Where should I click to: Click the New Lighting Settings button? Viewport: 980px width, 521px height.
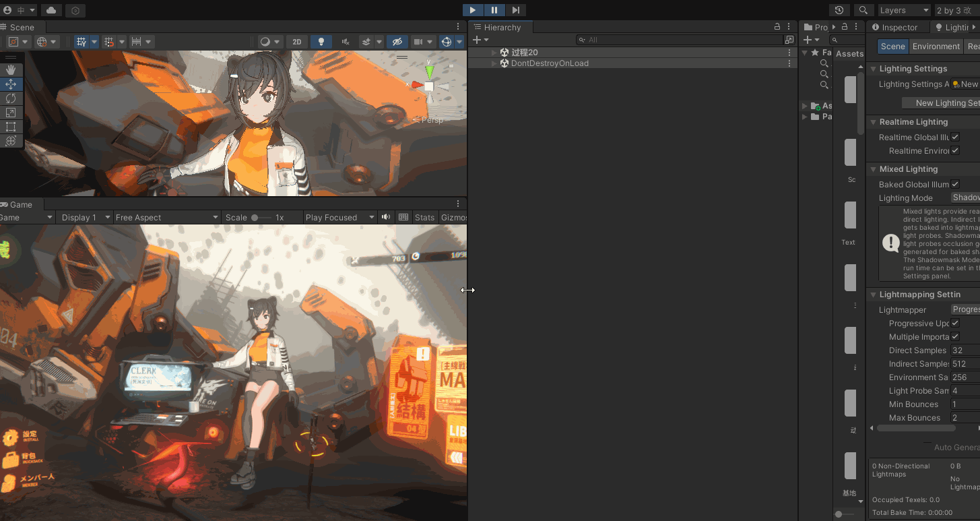(x=941, y=102)
